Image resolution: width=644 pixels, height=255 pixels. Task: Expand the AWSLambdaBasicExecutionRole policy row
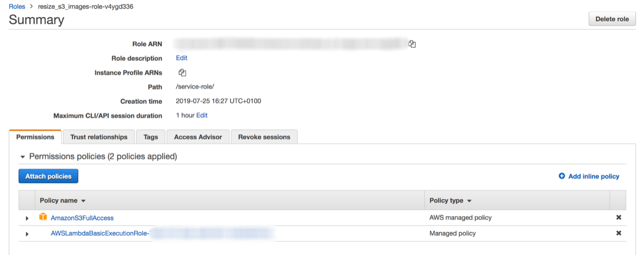point(27,233)
